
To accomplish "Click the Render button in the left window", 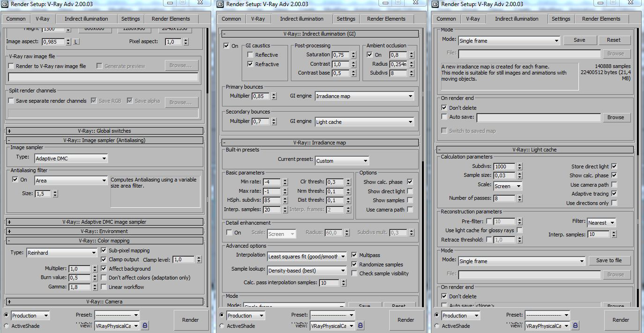I will pos(191,320).
